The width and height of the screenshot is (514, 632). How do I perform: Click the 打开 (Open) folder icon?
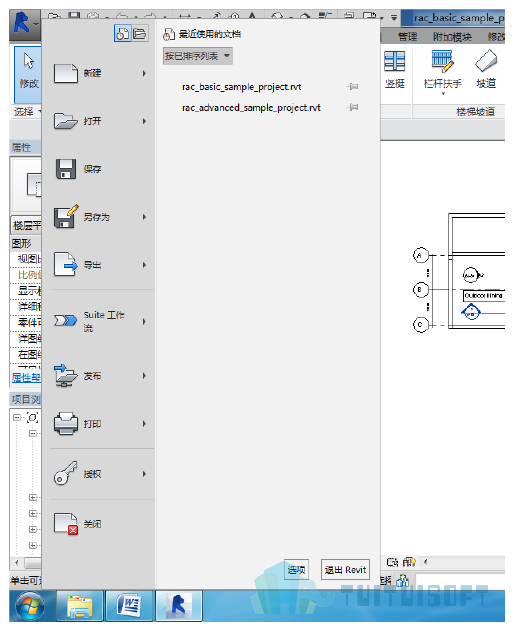point(66,121)
